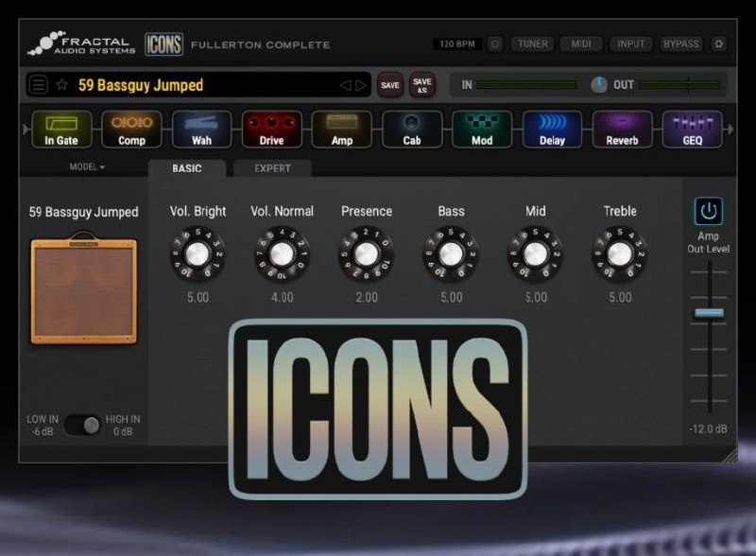Open the TUNER

[x=533, y=43]
